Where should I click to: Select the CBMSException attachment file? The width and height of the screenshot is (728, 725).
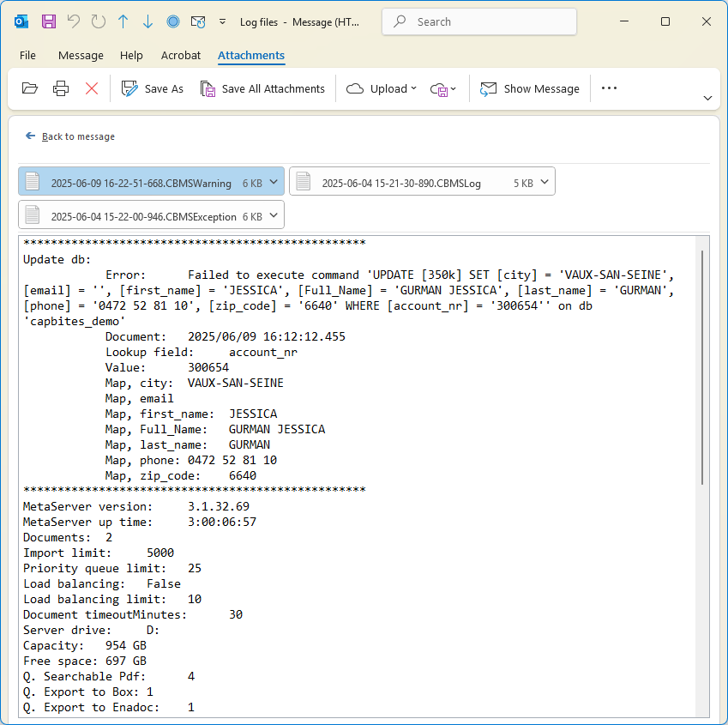152,214
